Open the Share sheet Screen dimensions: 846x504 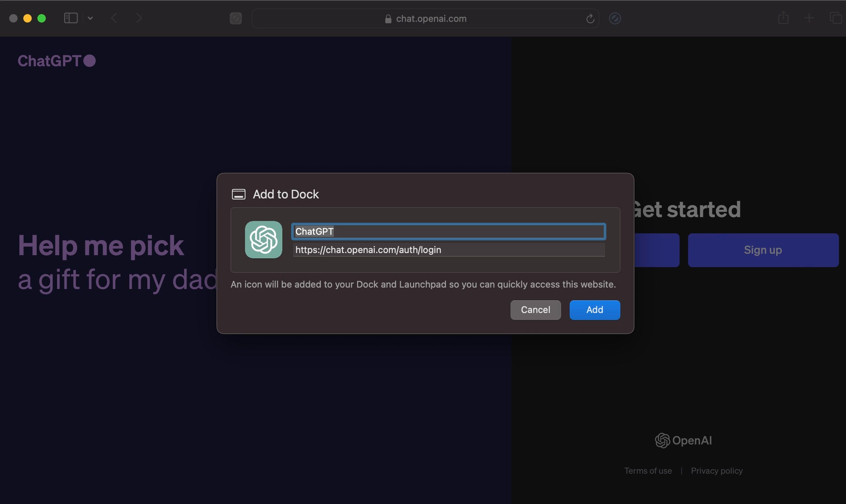783,18
